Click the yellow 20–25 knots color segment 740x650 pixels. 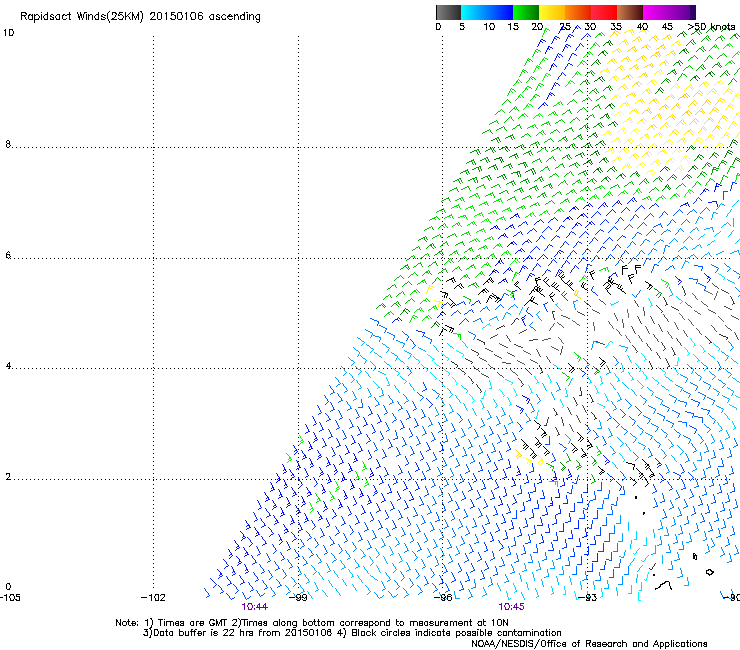coord(552,12)
